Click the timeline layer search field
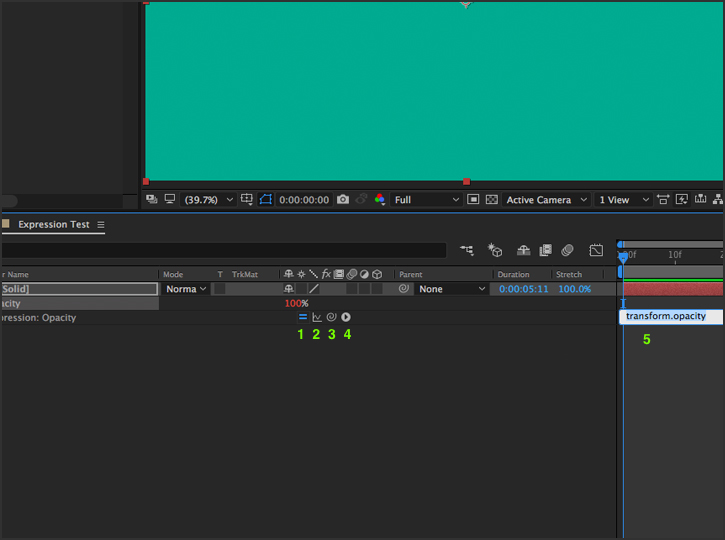725x540 pixels. (x=223, y=250)
